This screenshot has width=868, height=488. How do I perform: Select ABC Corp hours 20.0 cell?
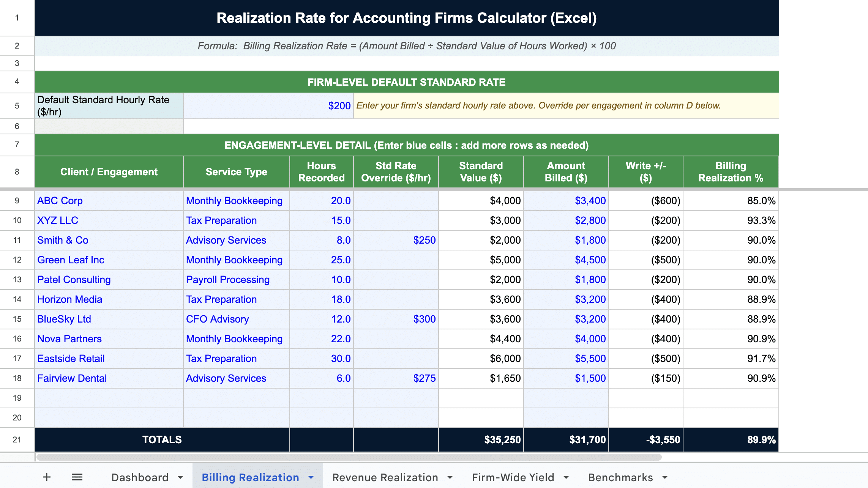[x=322, y=201]
